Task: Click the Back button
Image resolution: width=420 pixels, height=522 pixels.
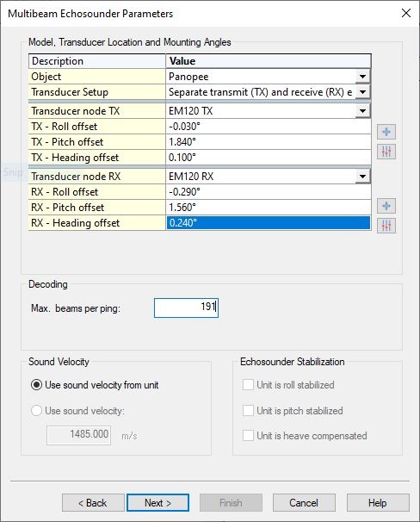Action: (93, 503)
